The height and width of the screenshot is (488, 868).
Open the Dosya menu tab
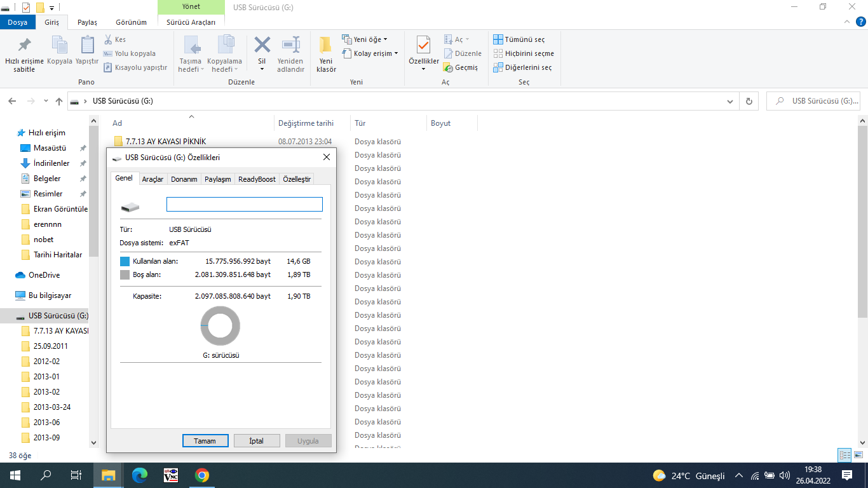(x=17, y=22)
